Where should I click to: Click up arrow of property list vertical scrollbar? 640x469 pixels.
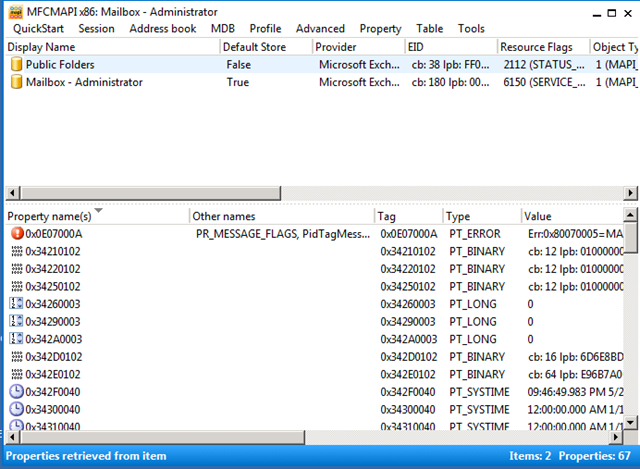(x=630, y=214)
